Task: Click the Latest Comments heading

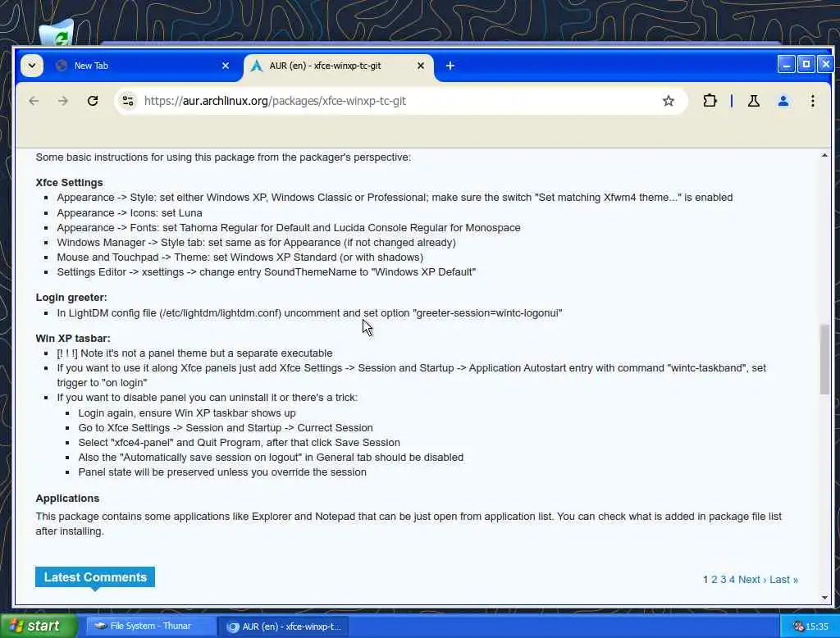Action: pos(95,577)
